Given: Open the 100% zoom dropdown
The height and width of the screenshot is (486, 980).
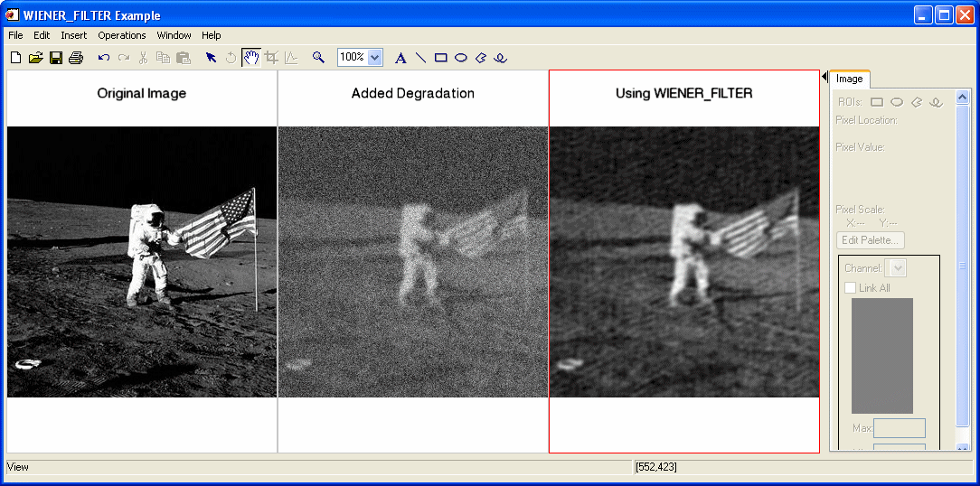Looking at the screenshot, I should [375, 58].
